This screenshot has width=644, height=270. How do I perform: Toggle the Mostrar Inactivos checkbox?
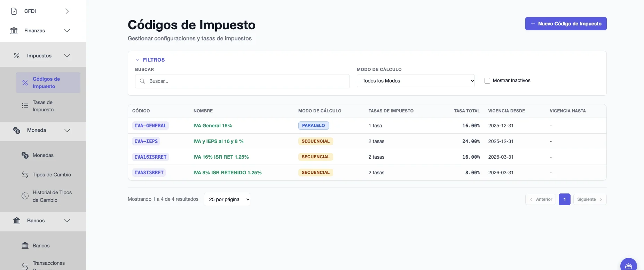point(487,81)
